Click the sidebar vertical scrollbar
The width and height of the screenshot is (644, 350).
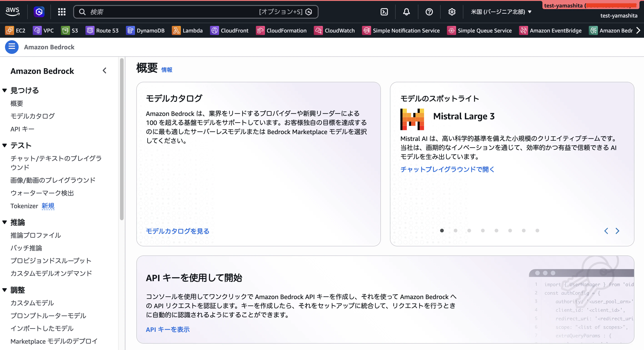[x=122, y=139]
